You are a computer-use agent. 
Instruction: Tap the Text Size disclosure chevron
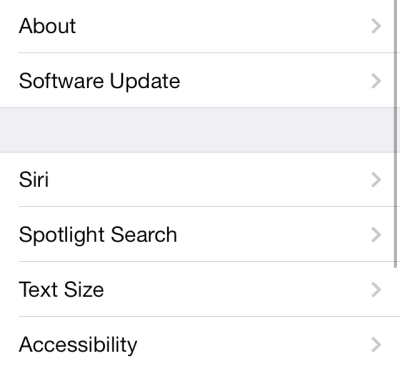(376, 290)
